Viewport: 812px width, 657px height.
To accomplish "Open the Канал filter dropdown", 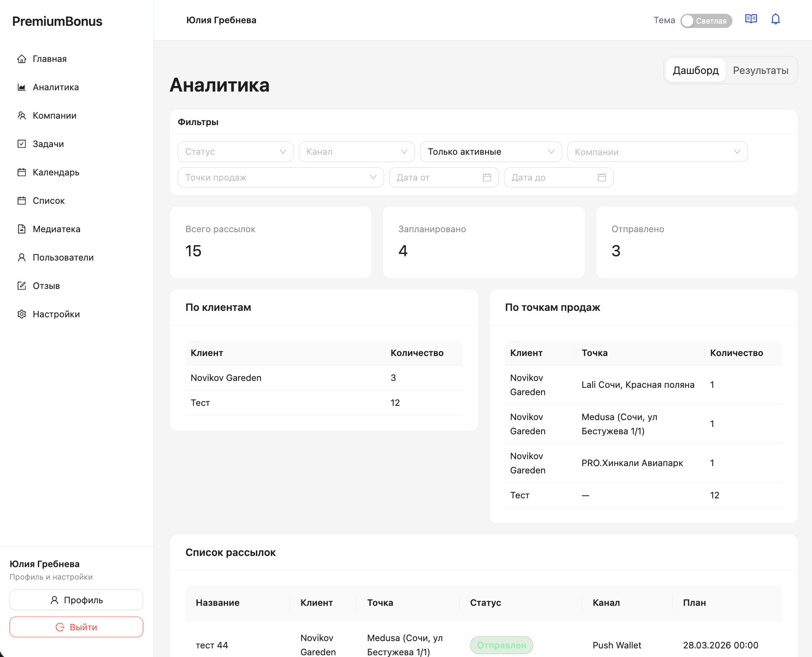I will click(357, 152).
